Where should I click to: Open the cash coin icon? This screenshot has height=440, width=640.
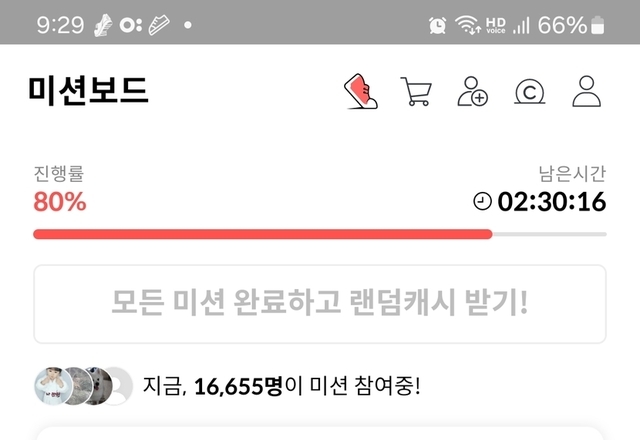coord(529,91)
